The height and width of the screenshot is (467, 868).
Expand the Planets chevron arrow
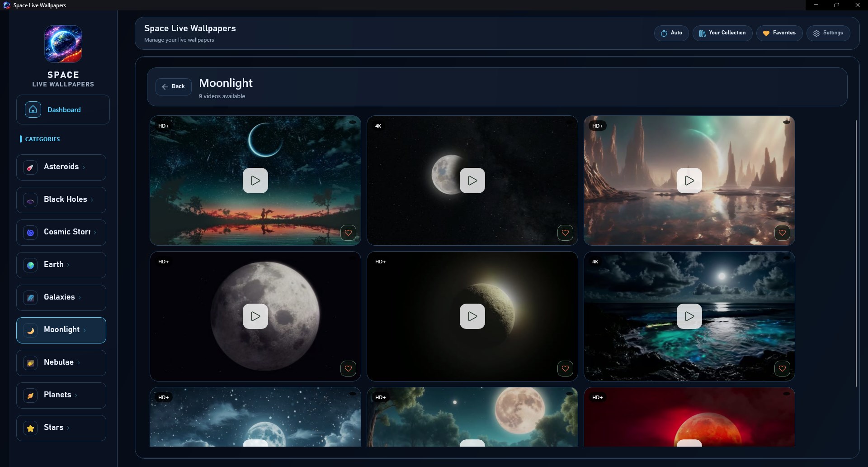[76, 396]
